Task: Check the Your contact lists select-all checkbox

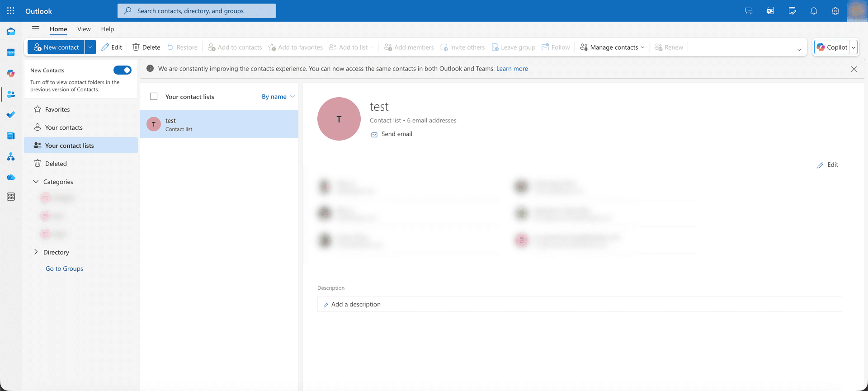Action: coord(154,96)
